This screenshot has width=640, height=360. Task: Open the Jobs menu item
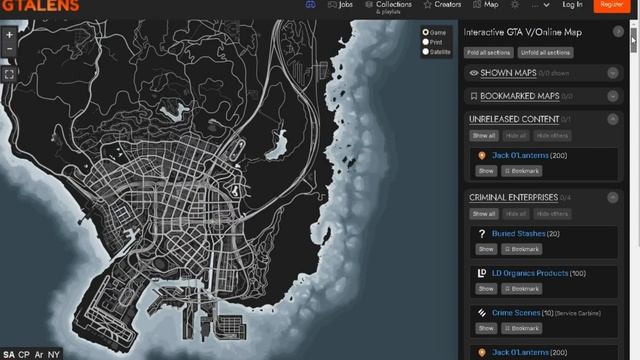click(x=340, y=4)
